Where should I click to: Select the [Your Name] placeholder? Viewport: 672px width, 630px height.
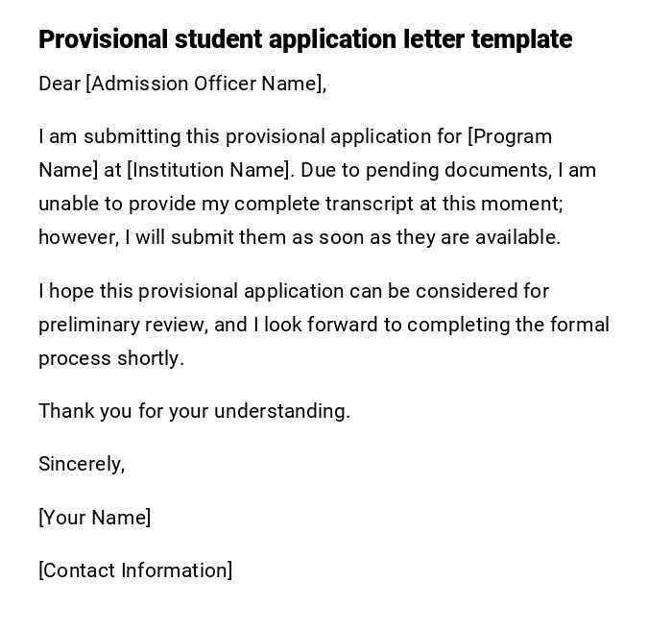(x=94, y=518)
